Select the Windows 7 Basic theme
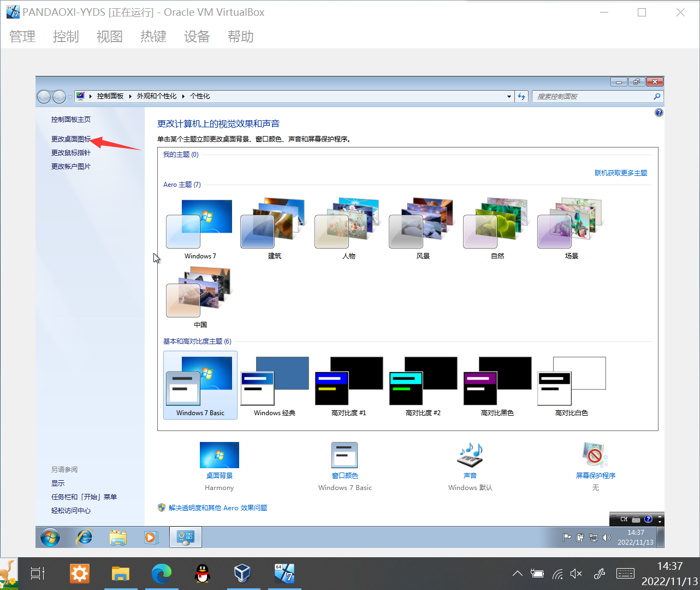 [x=200, y=385]
